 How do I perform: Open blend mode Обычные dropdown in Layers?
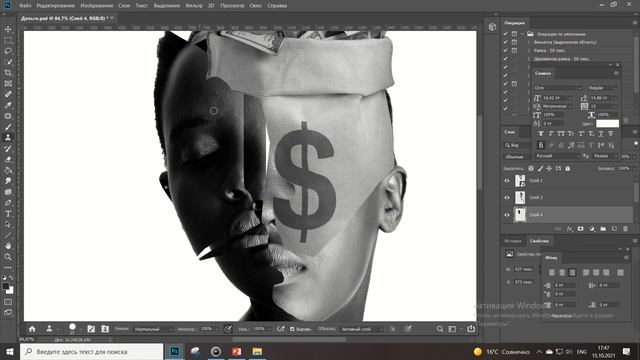pos(516,157)
